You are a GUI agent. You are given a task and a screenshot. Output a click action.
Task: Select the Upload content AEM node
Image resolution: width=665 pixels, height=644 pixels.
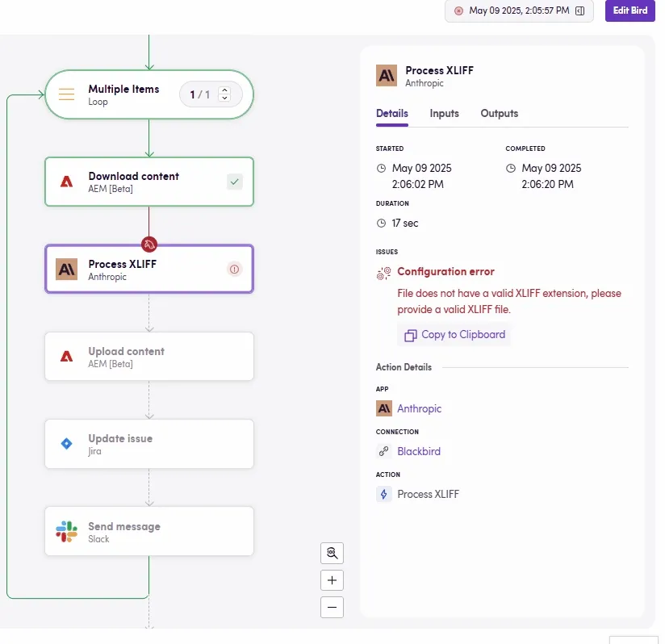tap(149, 357)
